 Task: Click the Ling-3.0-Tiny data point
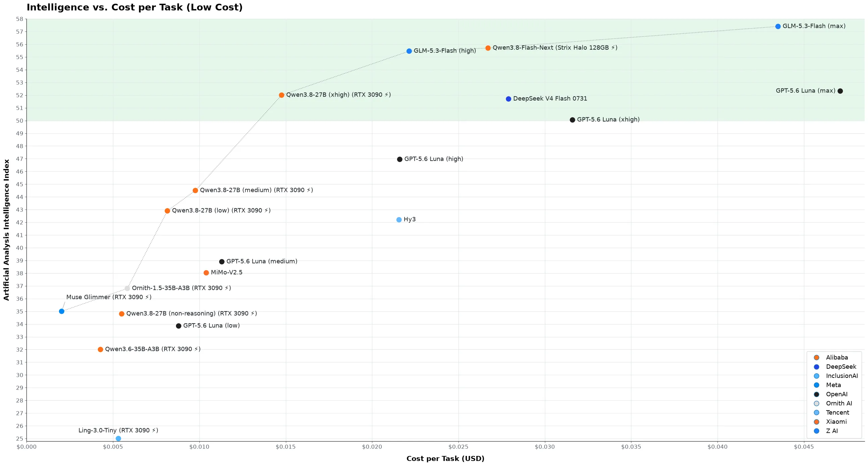click(118, 439)
